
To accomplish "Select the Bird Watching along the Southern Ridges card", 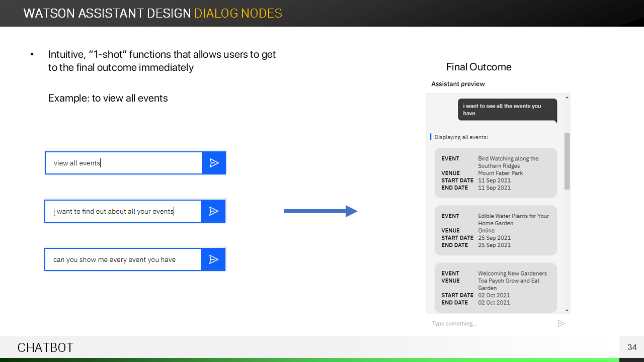I will [x=496, y=173].
